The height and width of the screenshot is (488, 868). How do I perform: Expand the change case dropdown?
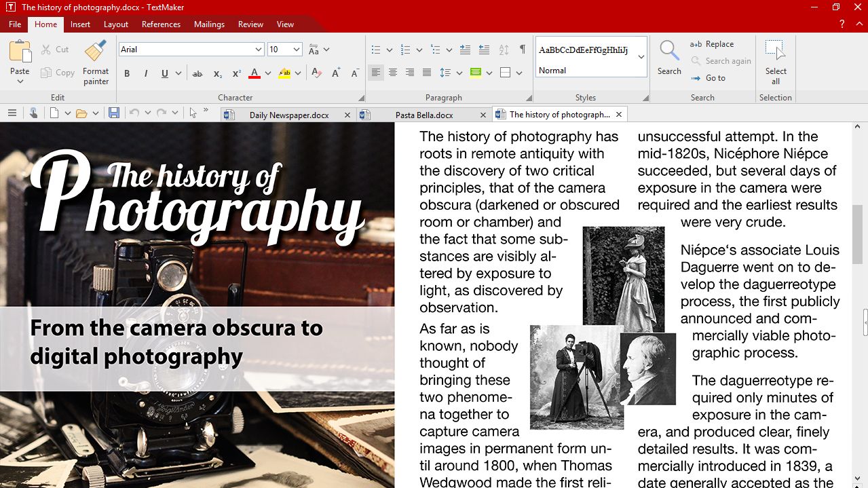(x=326, y=50)
